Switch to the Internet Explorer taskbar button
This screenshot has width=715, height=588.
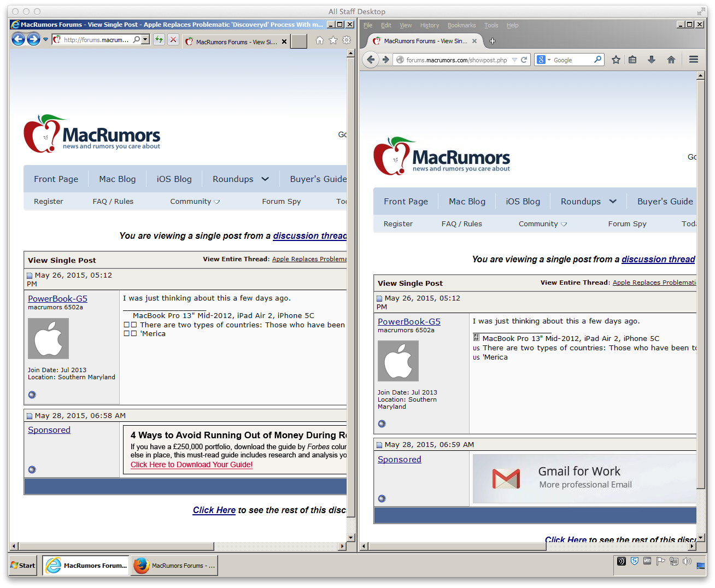(85, 566)
